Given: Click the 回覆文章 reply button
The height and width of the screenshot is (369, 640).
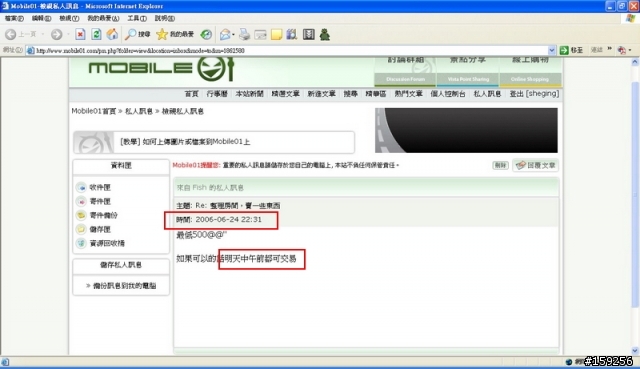Looking at the screenshot, I should pyautogui.click(x=536, y=165).
